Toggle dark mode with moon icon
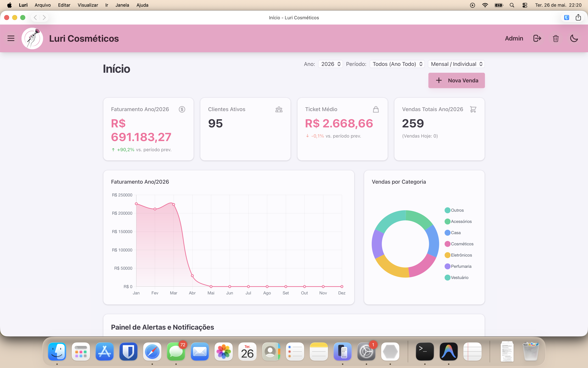588x368 pixels. 574,38
